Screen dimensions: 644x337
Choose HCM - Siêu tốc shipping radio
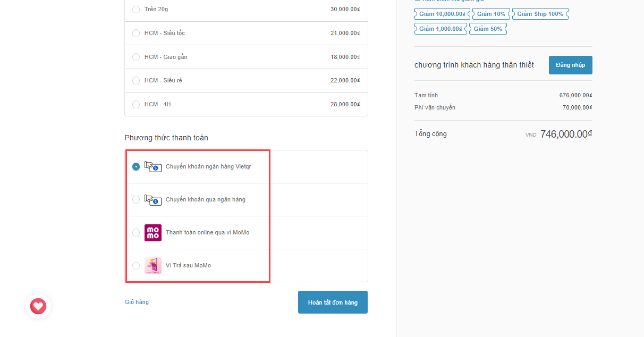tap(136, 33)
